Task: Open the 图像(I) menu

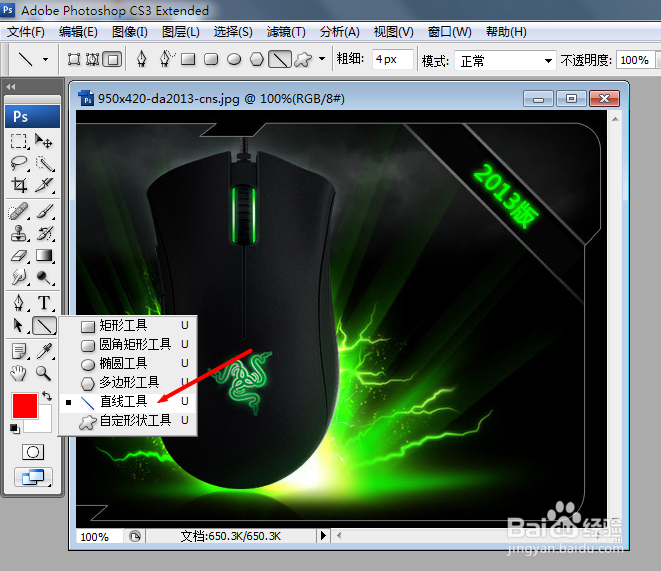Action: 130,32
